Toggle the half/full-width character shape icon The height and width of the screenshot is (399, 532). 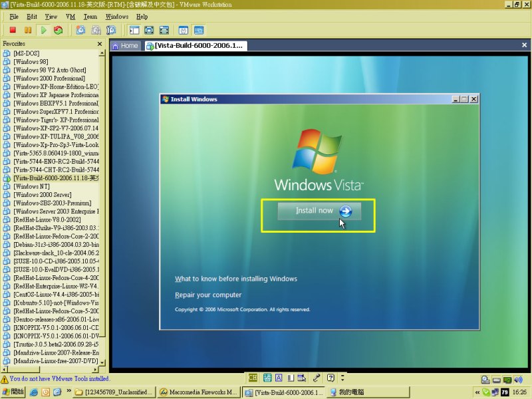[291, 378]
